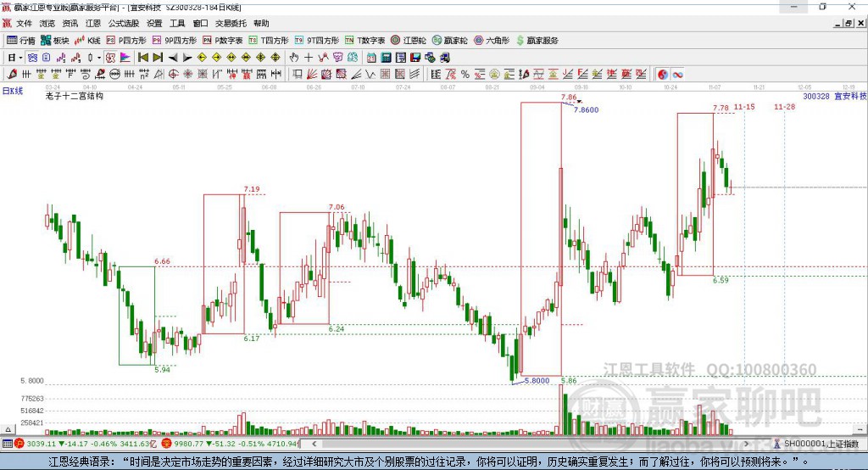Click the 11-28 date marker
Viewport: 868px width, 470px height.
click(x=784, y=106)
